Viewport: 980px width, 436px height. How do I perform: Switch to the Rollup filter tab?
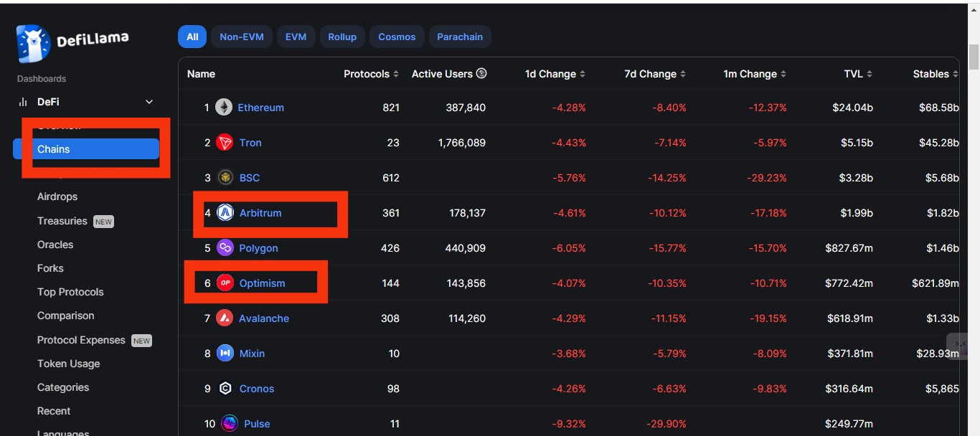click(342, 37)
